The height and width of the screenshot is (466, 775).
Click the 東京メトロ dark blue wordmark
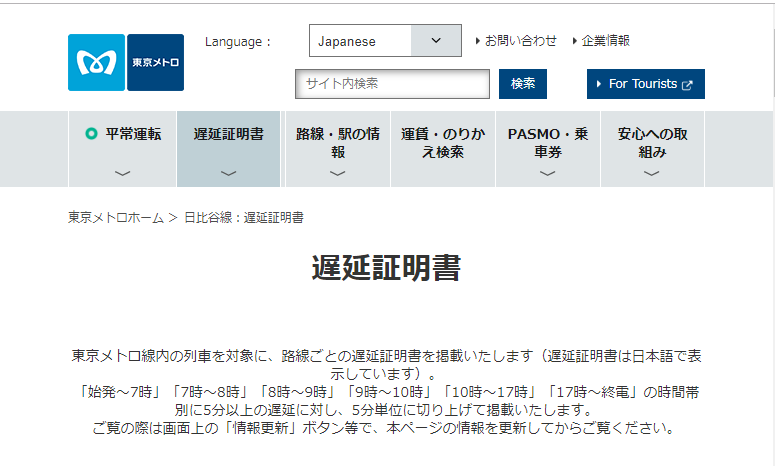[x=155, y=62]
